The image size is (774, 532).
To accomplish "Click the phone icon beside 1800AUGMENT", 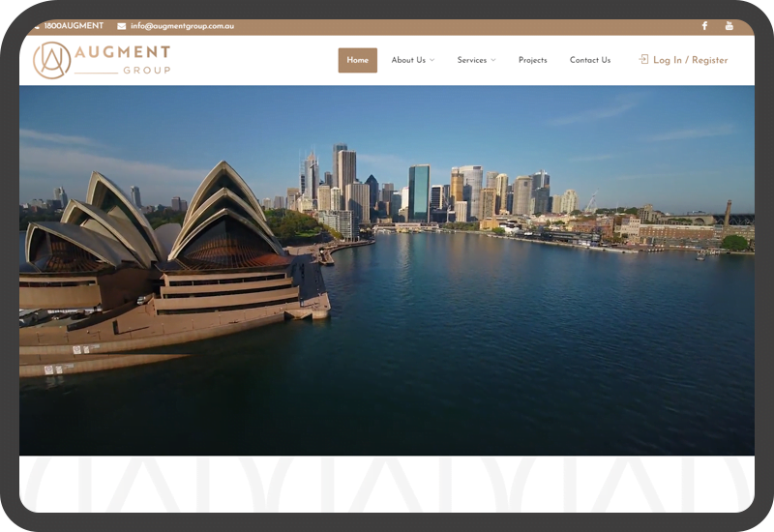I will click(x=37, y=26).
